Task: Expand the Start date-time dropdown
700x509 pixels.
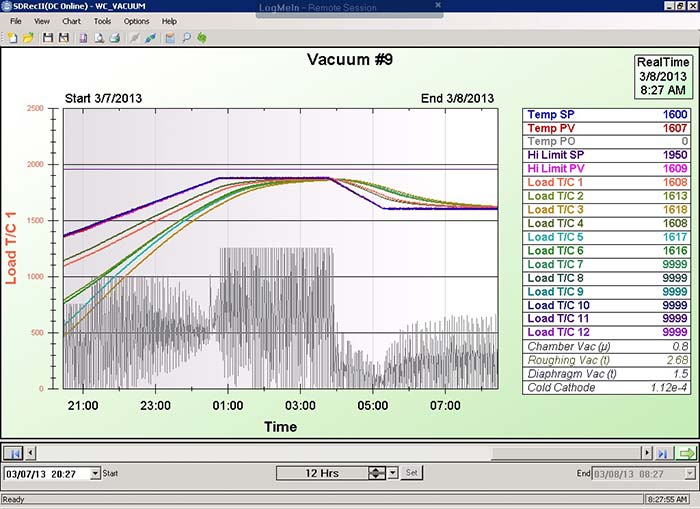Action: click(95, 473)
